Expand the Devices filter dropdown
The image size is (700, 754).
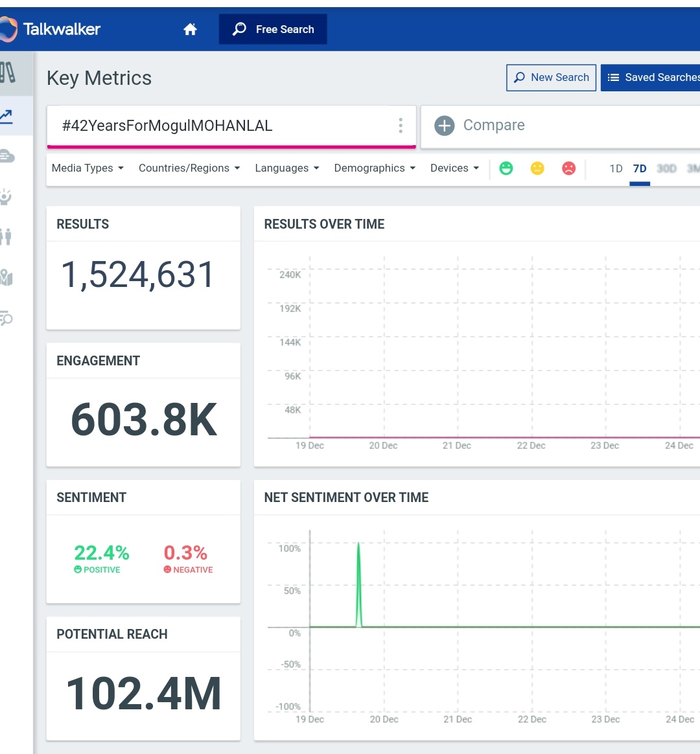coord(454,168)
